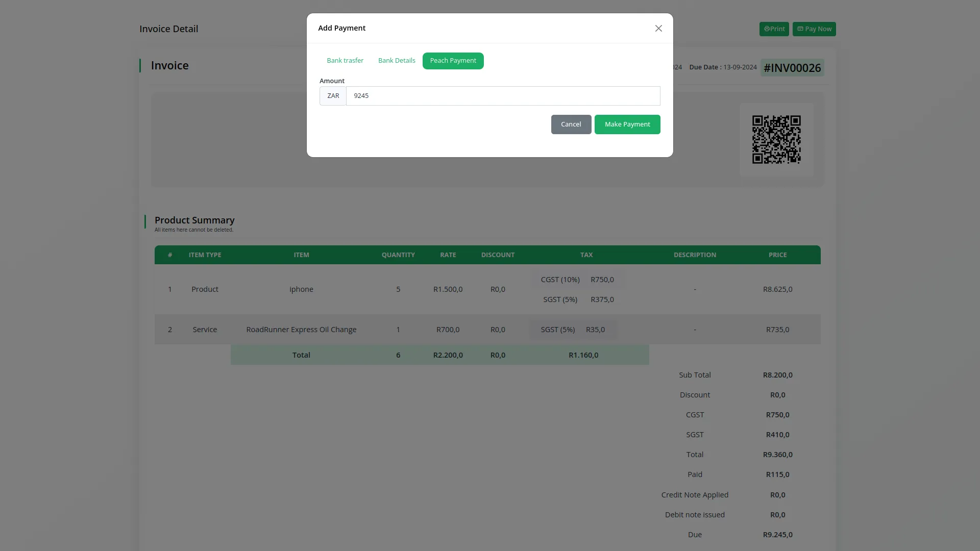Click the Make Payment button
The width and height of the screenshot is (980, 551).
pyautogui.click(x=627, y=124)
